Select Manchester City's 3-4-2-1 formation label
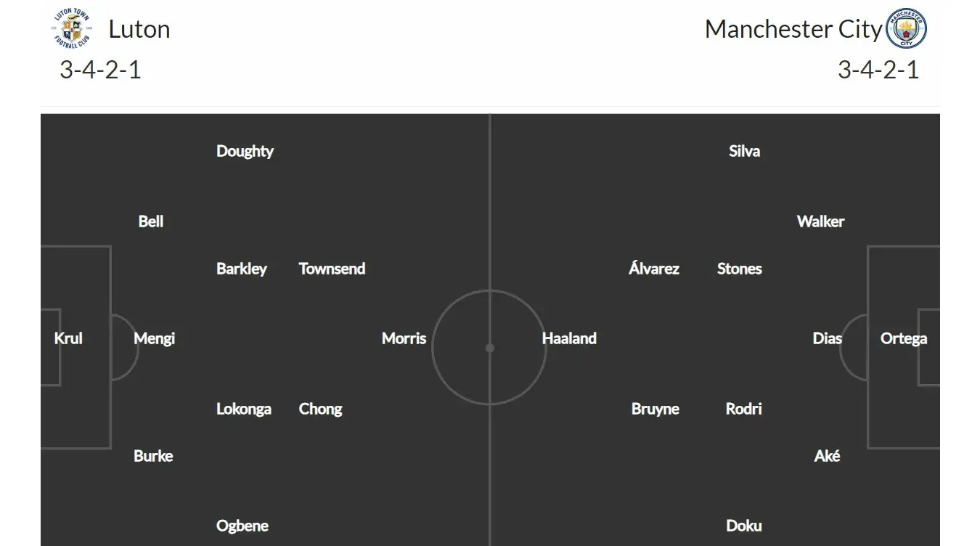 [x=878, y=70]
